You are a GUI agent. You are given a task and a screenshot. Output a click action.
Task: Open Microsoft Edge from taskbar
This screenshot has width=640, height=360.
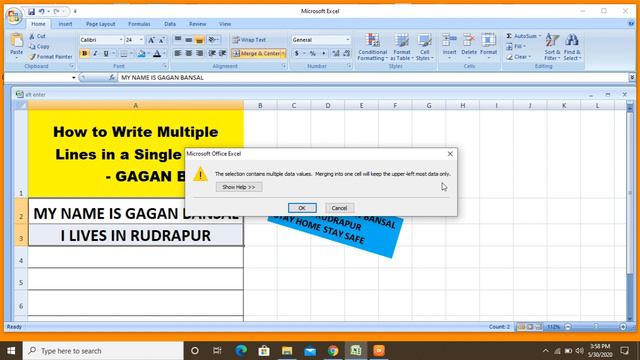(241, 351)
